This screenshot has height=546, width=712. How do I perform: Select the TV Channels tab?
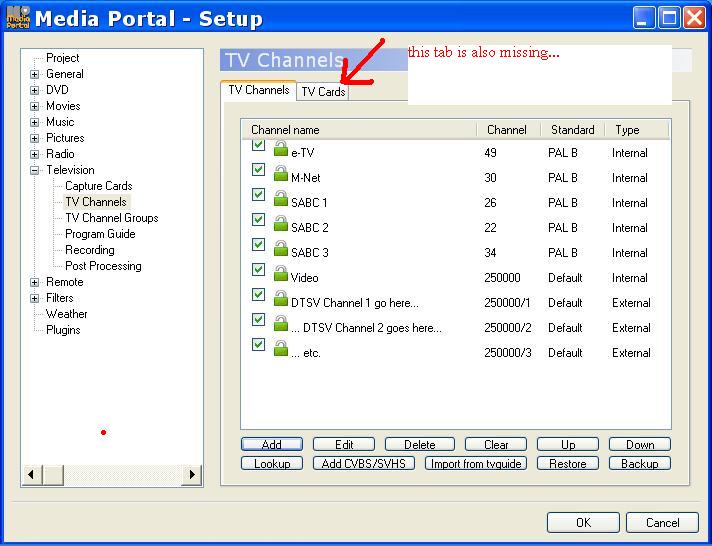[258, 90]
